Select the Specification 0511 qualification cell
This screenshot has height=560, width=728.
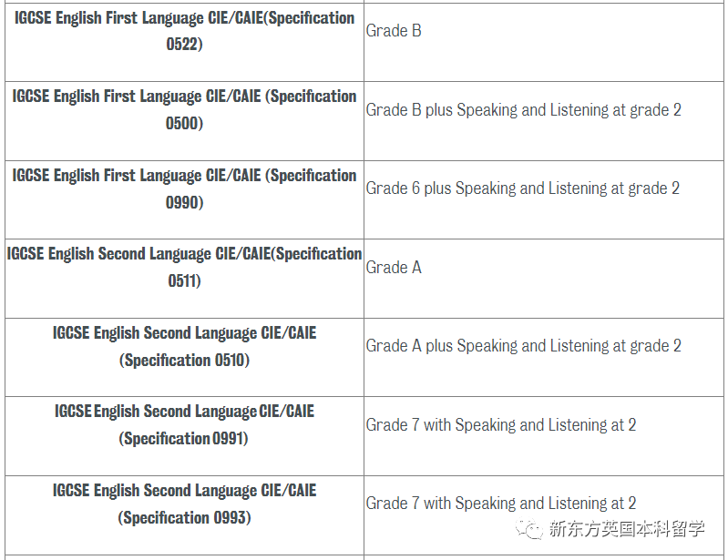(x=184, y=279)
